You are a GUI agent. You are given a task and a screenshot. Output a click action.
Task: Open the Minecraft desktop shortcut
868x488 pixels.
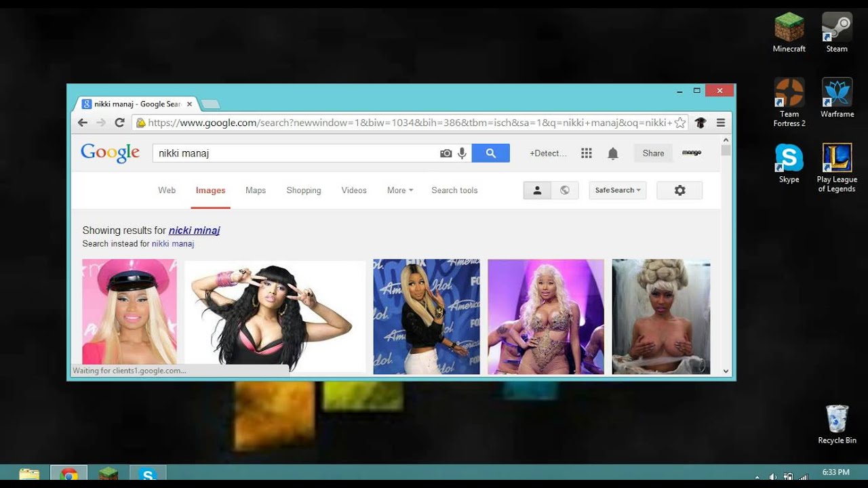[789, 33]
